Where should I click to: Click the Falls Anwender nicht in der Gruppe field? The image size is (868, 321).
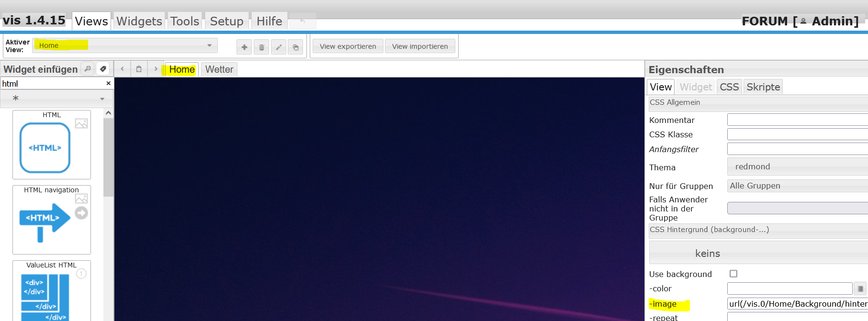798,208
